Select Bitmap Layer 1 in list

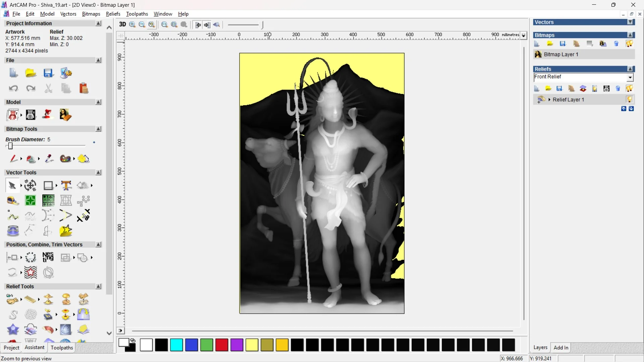561,54
